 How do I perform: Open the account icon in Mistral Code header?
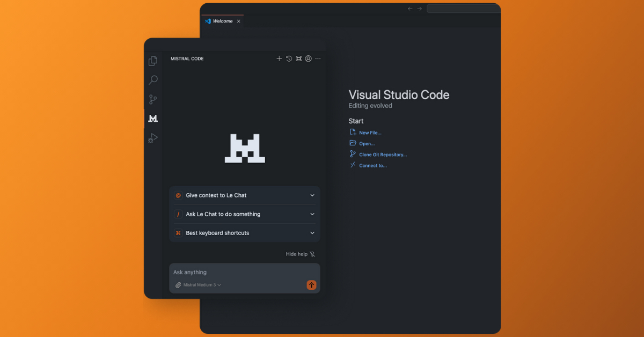coord(308,58)
